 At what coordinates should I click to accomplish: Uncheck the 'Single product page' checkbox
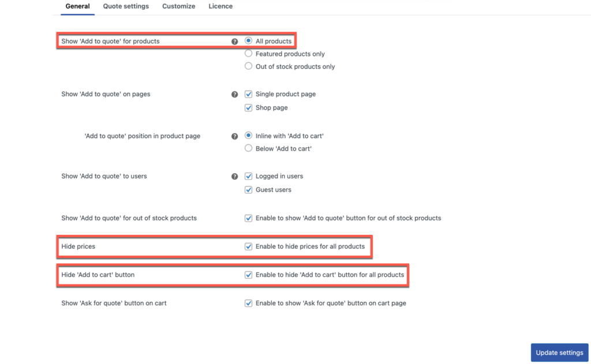(x=249, y=94)
